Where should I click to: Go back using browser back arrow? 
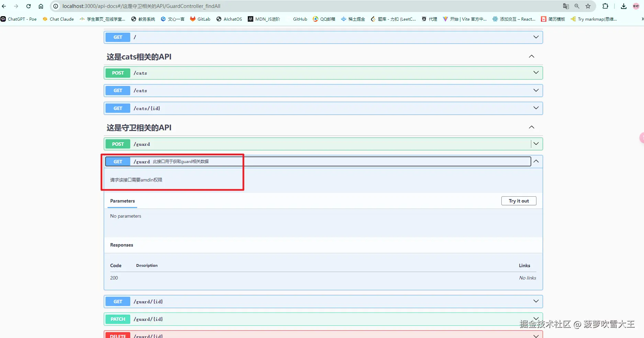pyautogui.click(x=4, y=6)
